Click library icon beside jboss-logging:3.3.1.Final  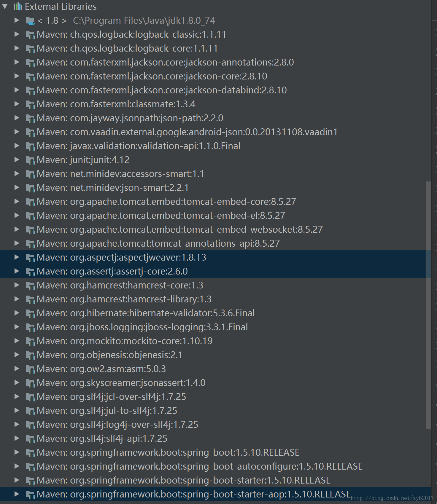[30, 327]
